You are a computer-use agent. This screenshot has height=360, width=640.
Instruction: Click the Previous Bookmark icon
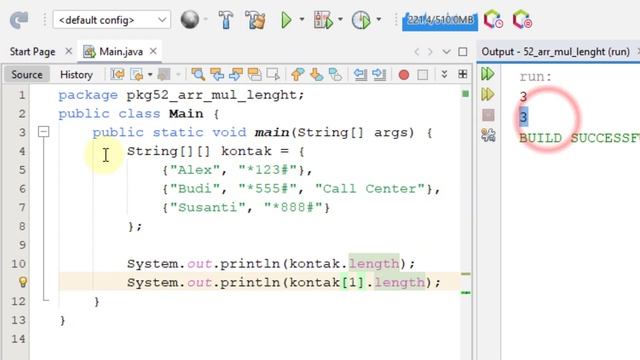[x=298, y=74]
